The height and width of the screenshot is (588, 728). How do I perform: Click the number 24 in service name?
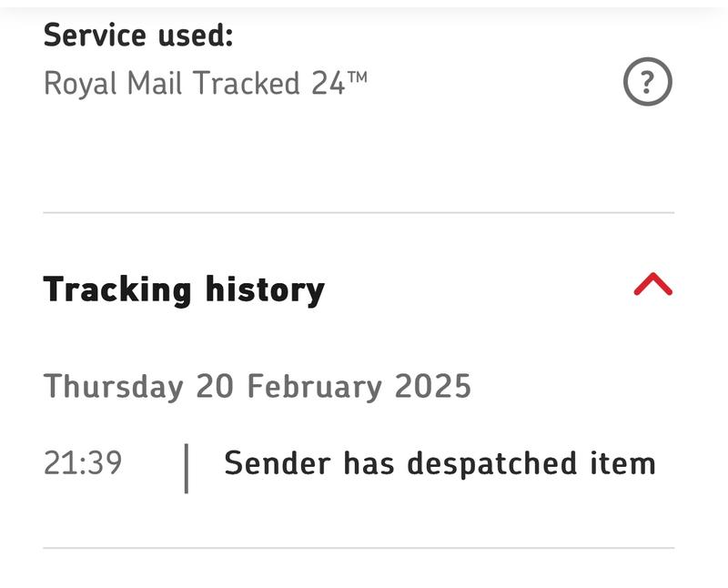tap(328, 84)
